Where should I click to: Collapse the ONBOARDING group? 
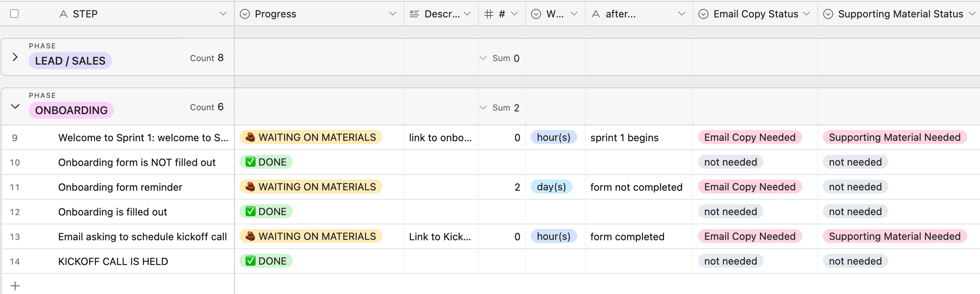(15, 107)
